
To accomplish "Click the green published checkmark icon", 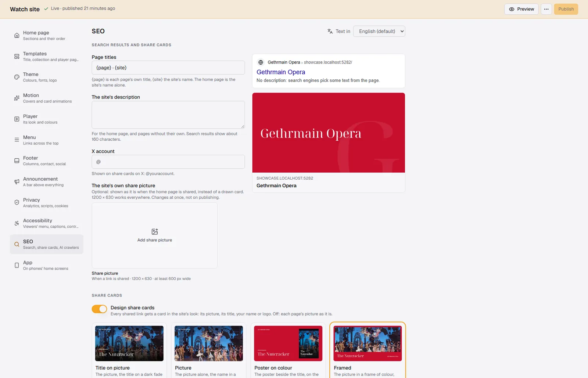I will coord(46,8).
